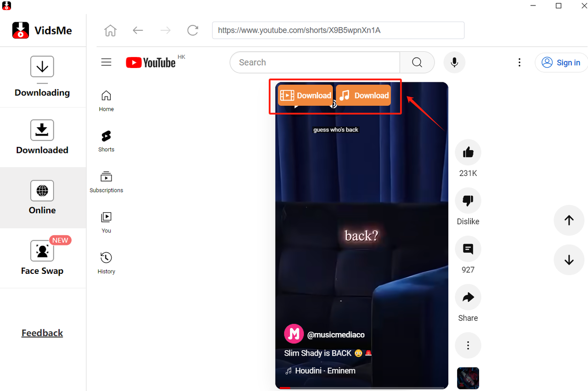The image size is (588, 391).
Task: Open comments with the 927 icon
Action: [x=468, y=249]
